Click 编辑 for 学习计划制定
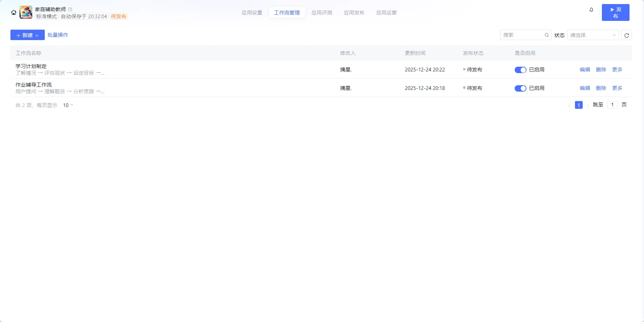 [x=585, y=70]
